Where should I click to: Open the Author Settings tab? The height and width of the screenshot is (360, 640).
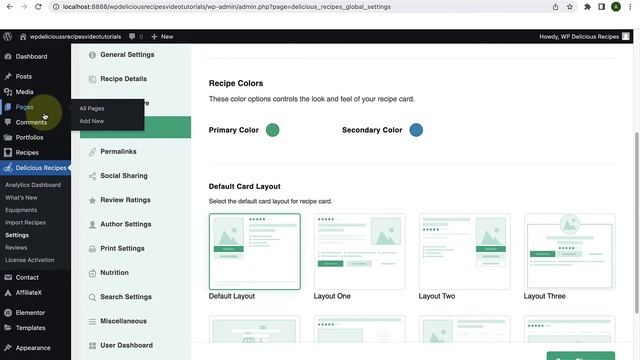point(136,224)
